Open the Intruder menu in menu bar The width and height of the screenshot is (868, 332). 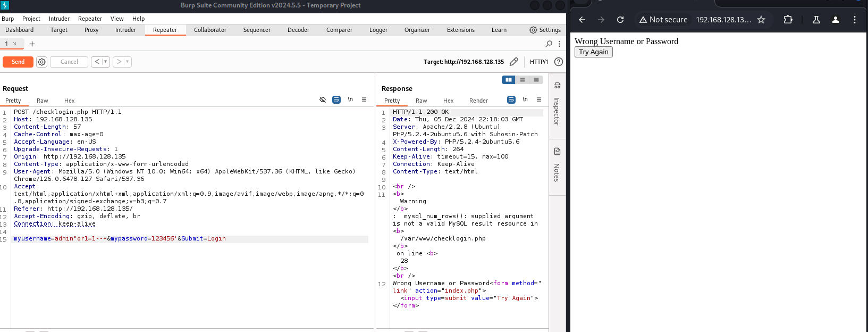(59, 19)
